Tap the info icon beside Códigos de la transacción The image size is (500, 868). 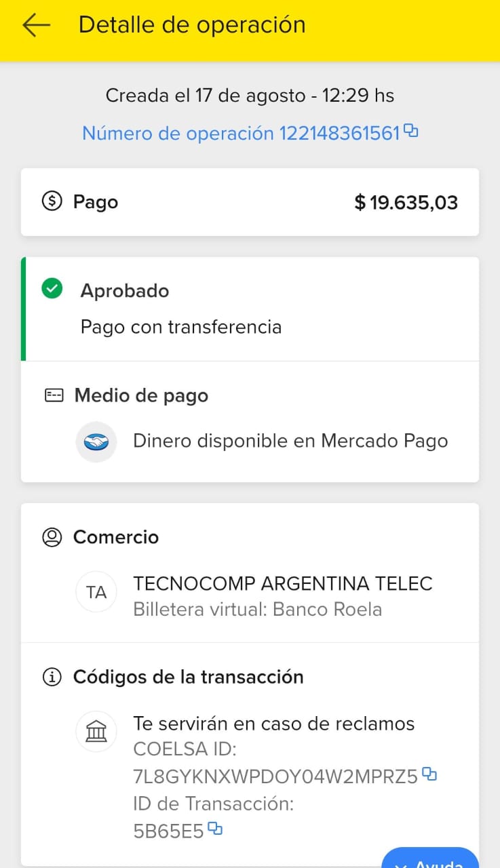52,677
